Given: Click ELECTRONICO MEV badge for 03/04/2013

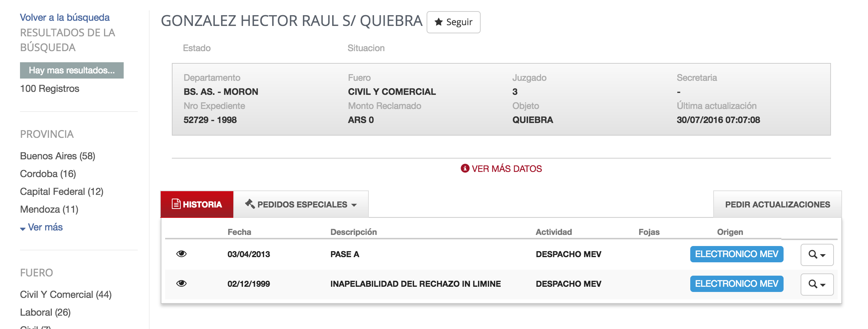Looking at the screenshot, I should pyautogui.click(x=737, y=254).
